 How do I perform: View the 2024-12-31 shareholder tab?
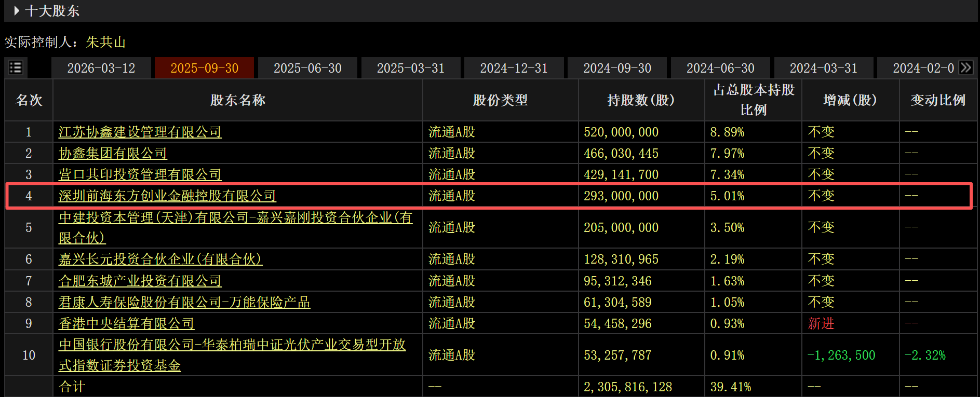click(514, 68)
